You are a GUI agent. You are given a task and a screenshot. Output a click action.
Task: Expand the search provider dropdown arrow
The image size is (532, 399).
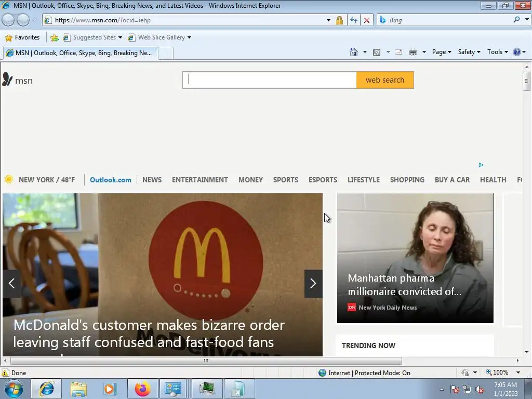coord(527,20)
